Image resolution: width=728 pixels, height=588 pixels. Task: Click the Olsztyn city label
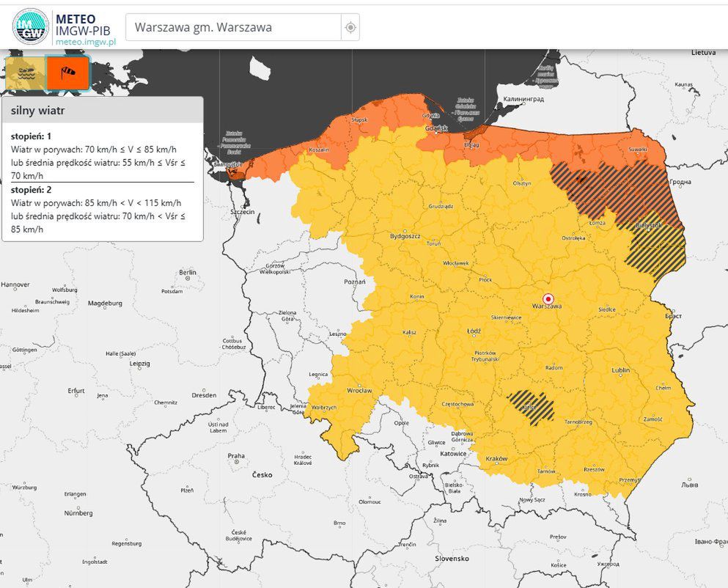522,183
